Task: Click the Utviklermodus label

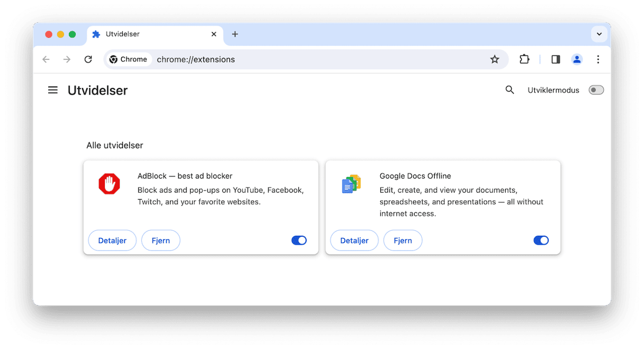Action: (553, 90)
